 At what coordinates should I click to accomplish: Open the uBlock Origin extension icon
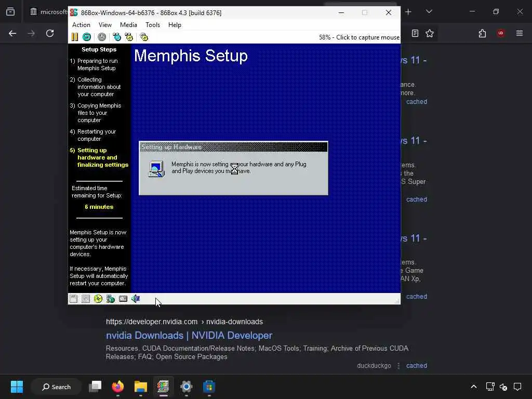tap(501, 33)
